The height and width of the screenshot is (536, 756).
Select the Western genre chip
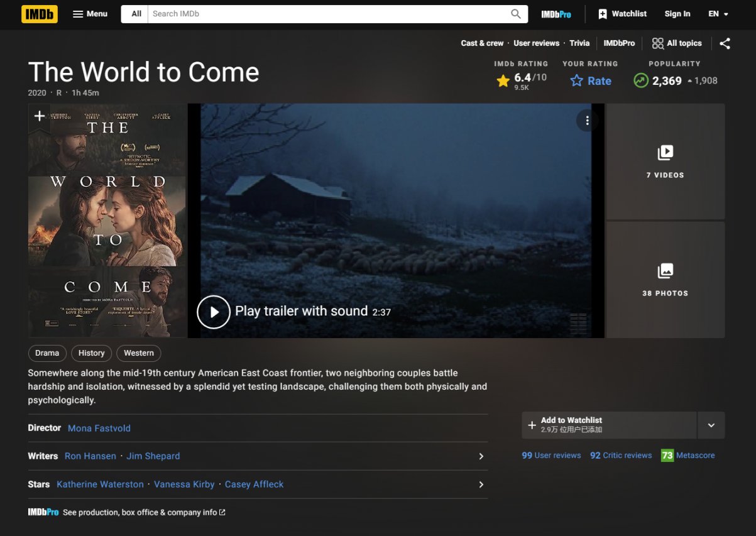pos(139,353)
